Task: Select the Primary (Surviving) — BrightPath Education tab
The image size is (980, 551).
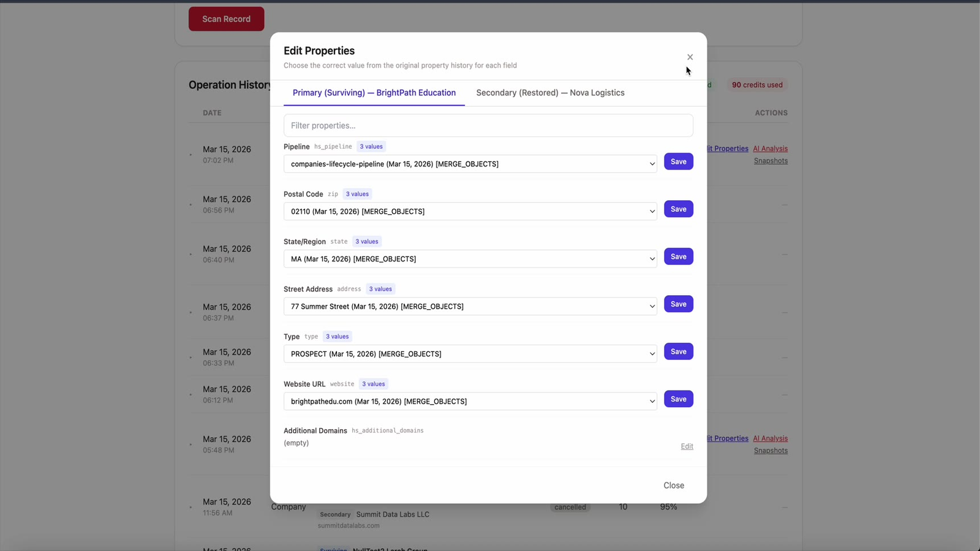Action: click(374, 92)
